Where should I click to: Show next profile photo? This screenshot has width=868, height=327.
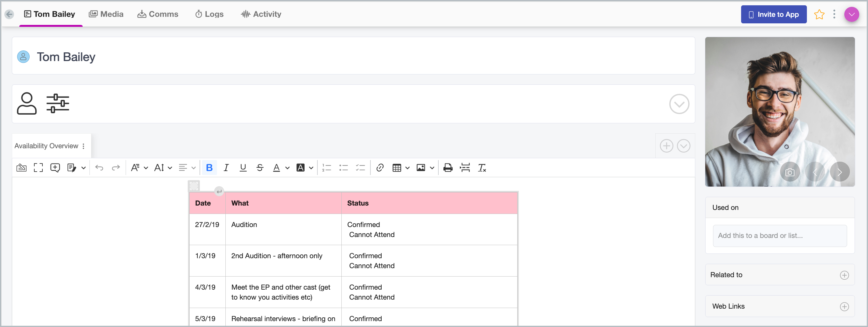(x=840, y=172)
